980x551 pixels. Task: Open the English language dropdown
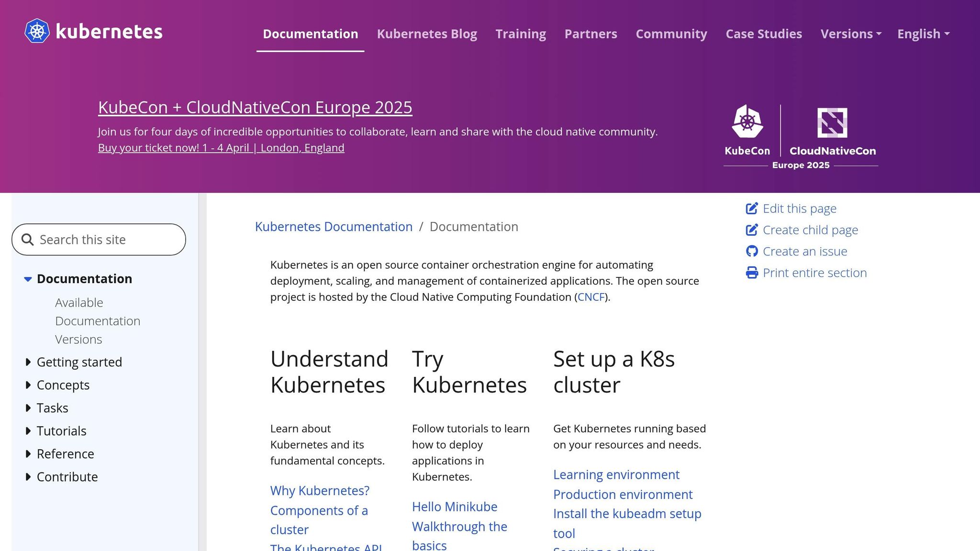[923, 33]
